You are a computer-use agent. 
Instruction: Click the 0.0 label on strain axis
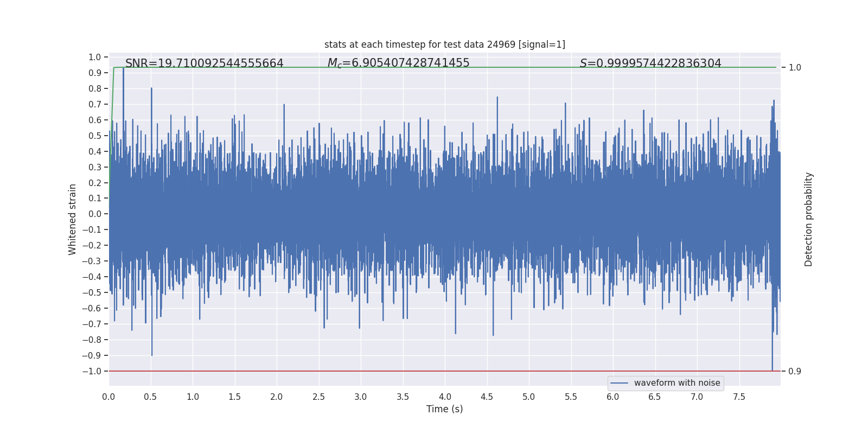tap(95, 214)
